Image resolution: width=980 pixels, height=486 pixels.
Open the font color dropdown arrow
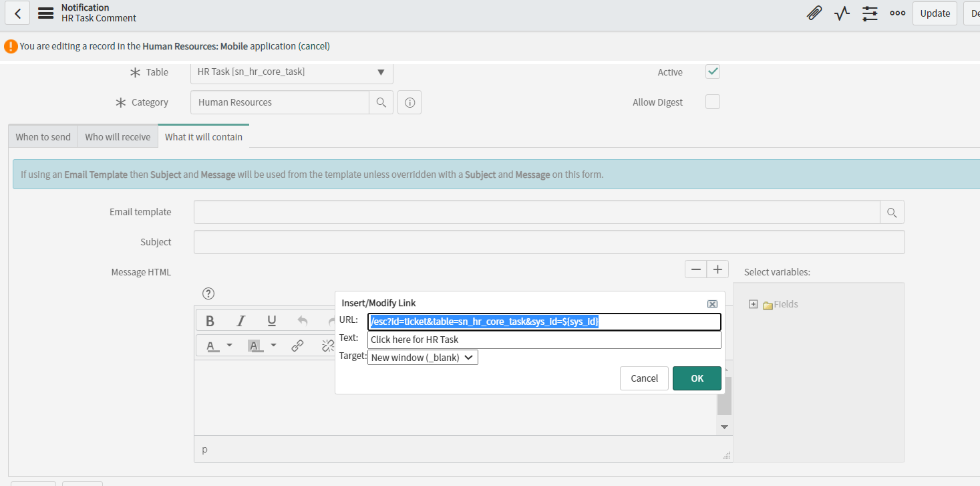click(x=229, y=346)
